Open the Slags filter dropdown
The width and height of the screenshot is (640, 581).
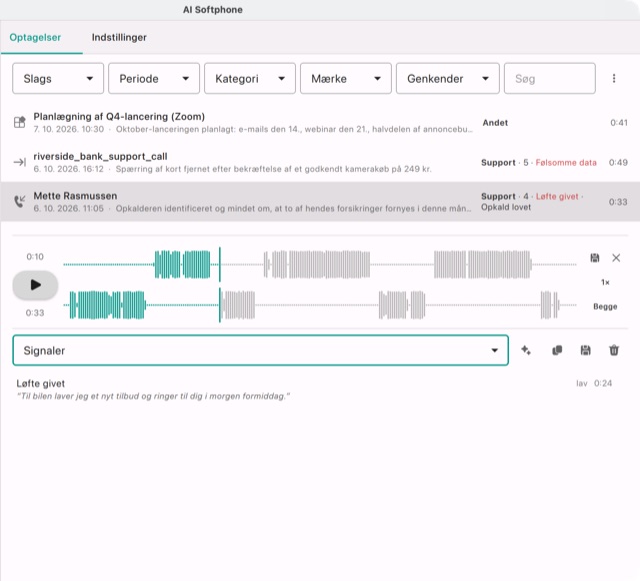pos(58,78)
